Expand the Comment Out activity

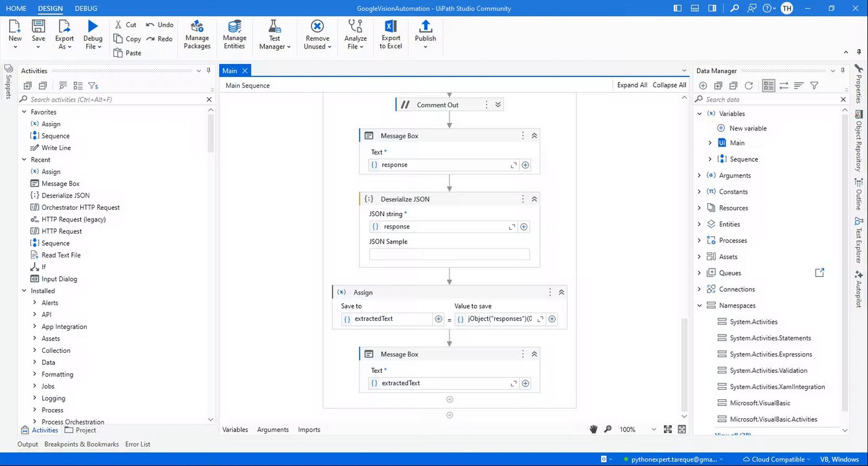[498, 105]
